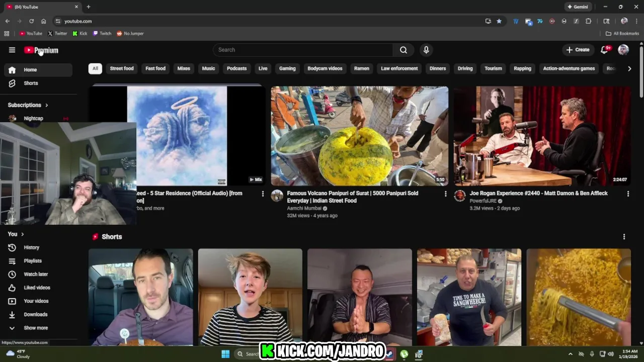Screen dimensions: 644x362
Task: Select the Bodycam videos chip
Action: tap(325, 68)
